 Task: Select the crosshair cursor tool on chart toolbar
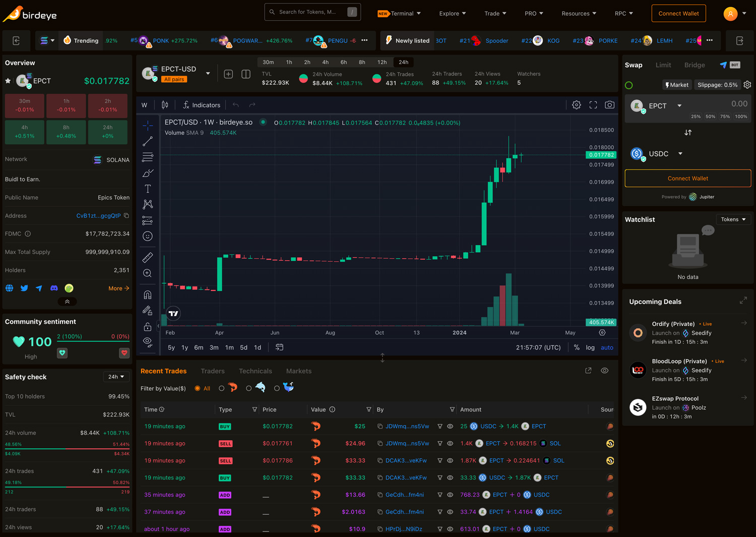click(147, 125)
